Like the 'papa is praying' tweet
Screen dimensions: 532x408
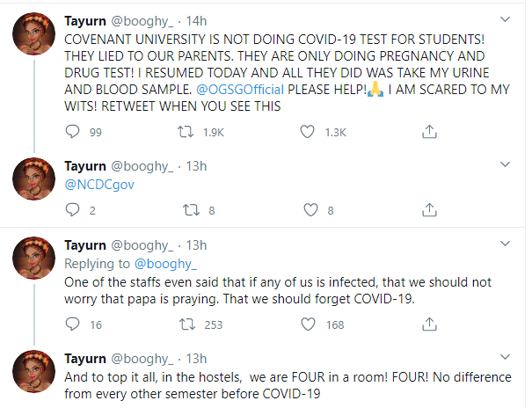click(x=308, y=325)
